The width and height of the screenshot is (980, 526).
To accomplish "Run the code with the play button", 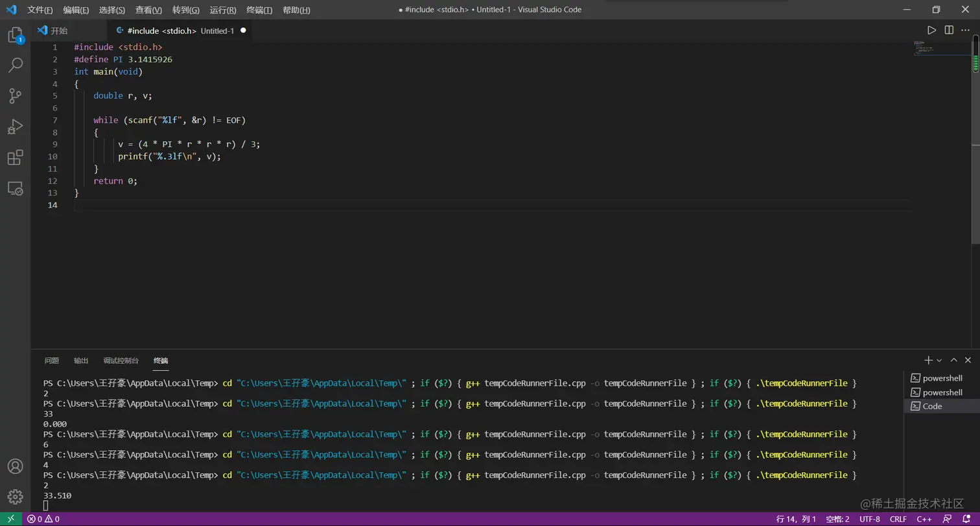I will coord(931,30).
